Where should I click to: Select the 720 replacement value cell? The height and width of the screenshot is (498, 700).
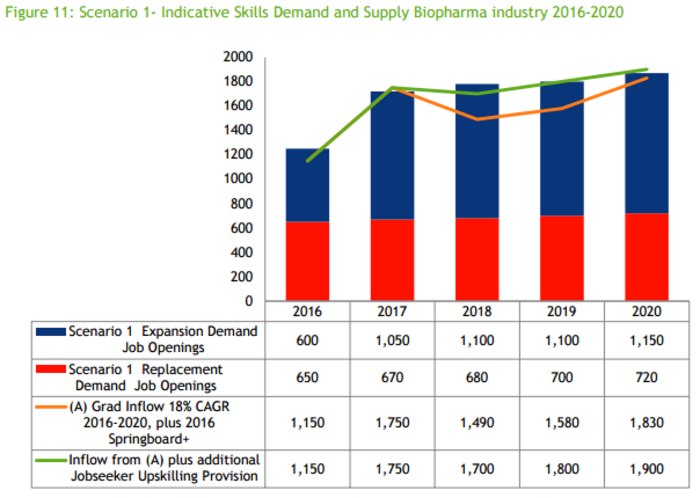click(x=646, y=378)
